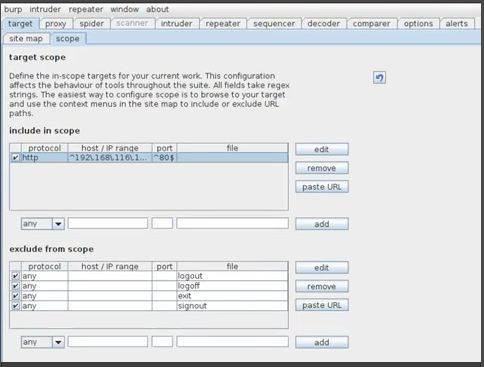Open the about menu
Image resolution: width=484 pixels, height=367 pixels.
pyautogui.click(x=157, y=9)
